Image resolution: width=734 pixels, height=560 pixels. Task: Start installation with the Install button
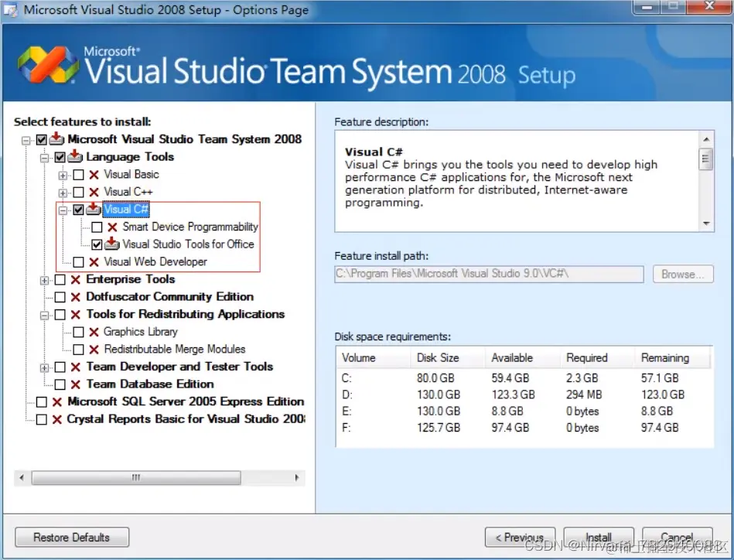click(599, 537)
